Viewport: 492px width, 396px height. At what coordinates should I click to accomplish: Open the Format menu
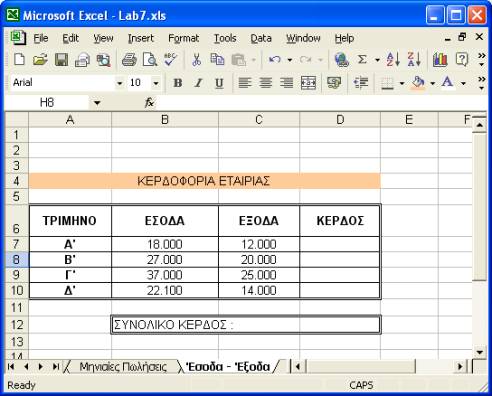click(183, 38)
